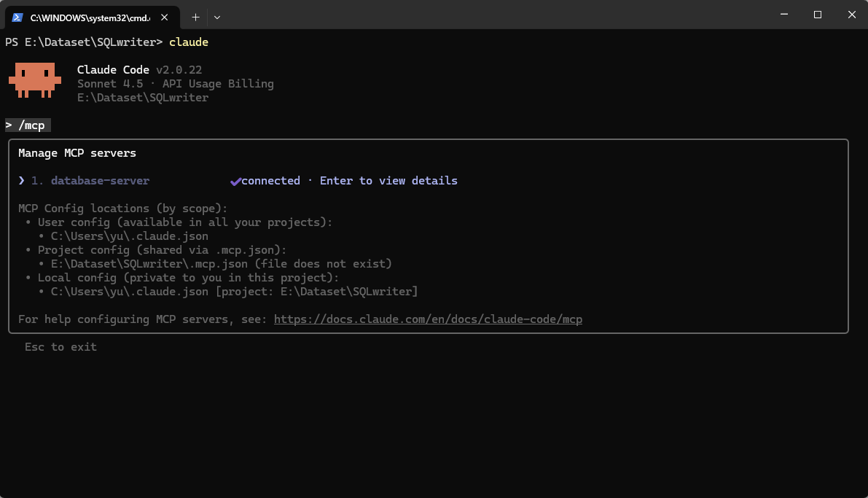
Task: Open the docs.claude.com MCP help link
Action: 428,319
